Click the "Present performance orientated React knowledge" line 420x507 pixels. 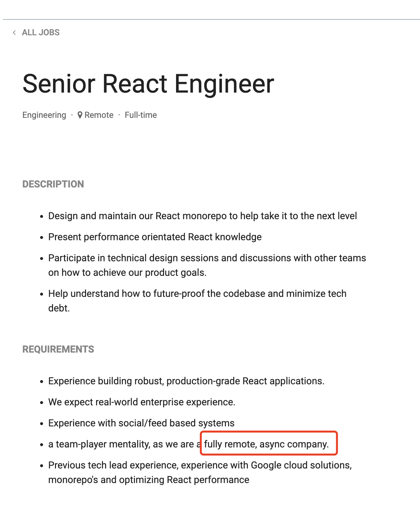click(155, 237)
